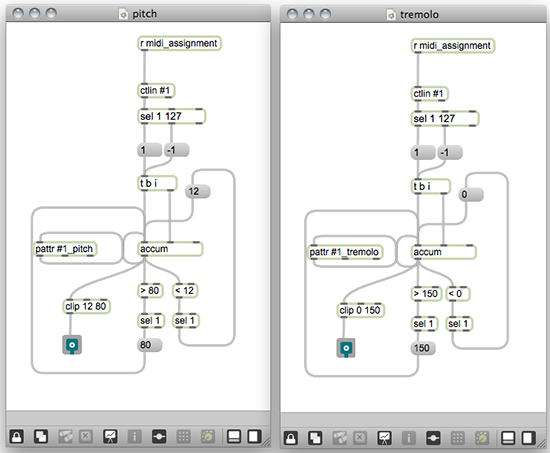Open inspector icon in pitch toolbar

tap(135, 437)
